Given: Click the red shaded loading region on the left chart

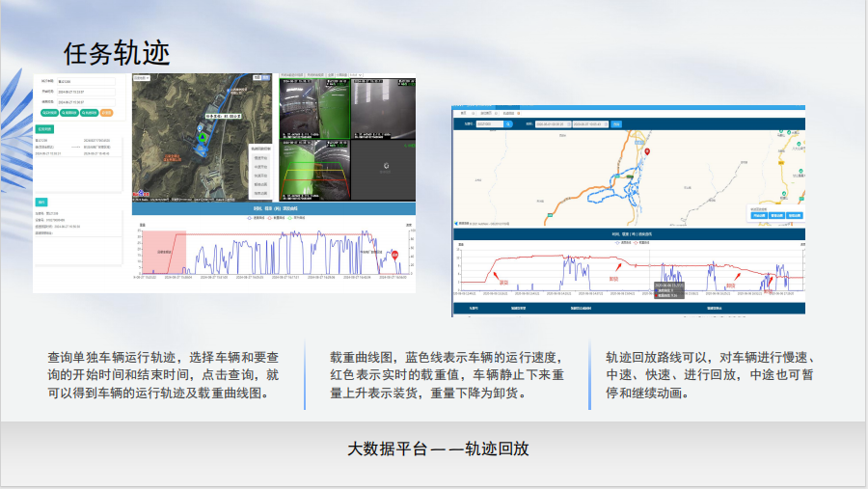Looking at the screenshot, I should pos(161,252).
